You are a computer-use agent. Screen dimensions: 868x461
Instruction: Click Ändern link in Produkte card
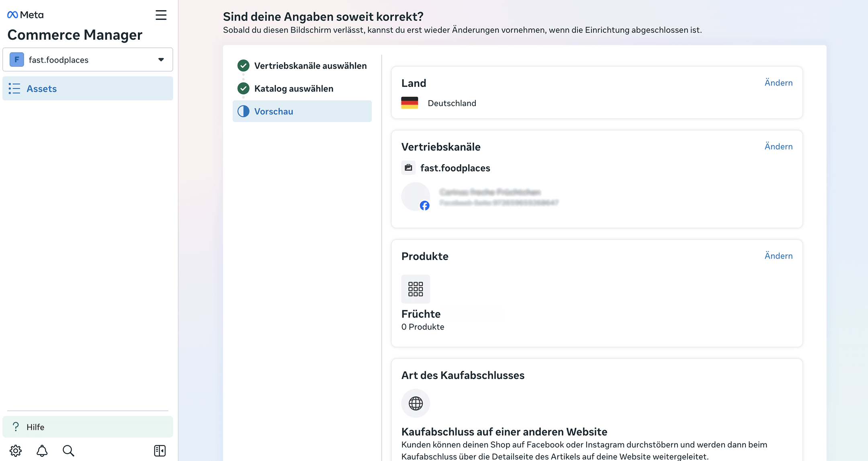pos(778,256)
